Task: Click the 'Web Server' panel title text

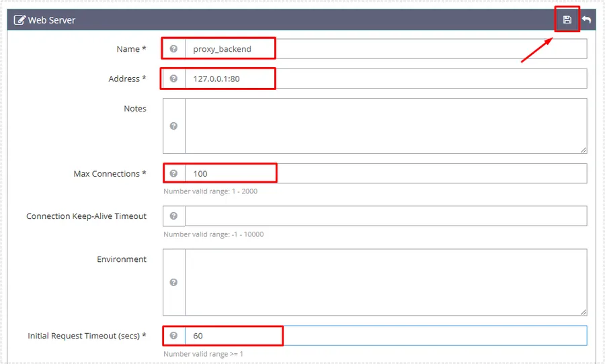Action: click(x=52, y=20)
